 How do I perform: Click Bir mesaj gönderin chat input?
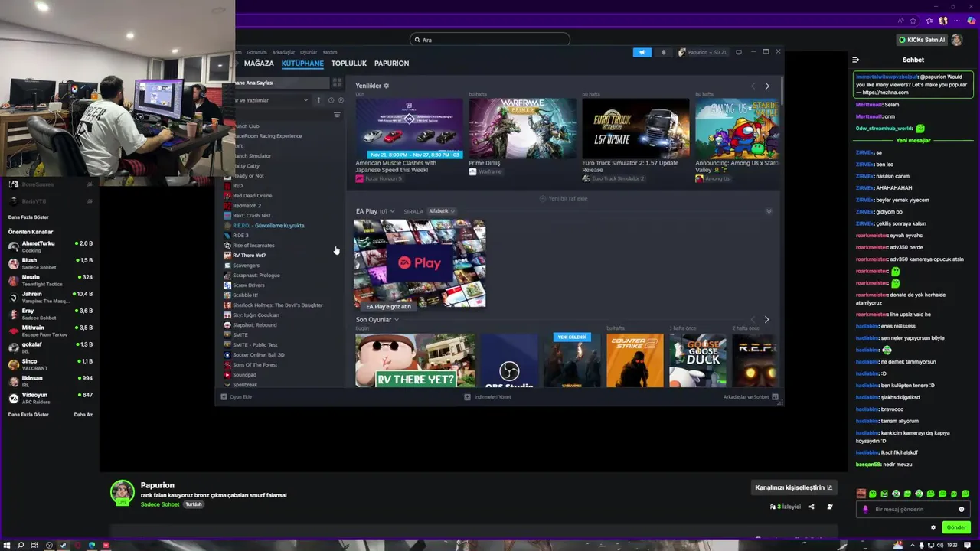click(913, 509)
